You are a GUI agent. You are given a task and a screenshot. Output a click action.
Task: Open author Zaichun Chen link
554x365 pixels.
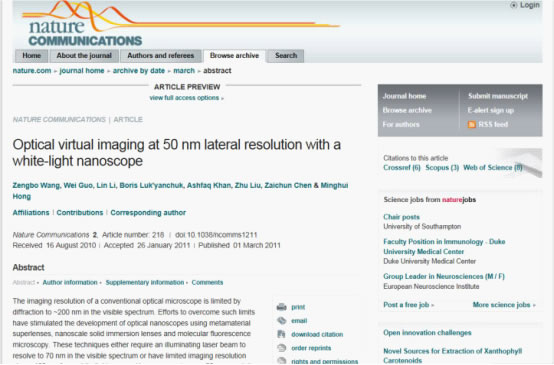click(288, 186)
